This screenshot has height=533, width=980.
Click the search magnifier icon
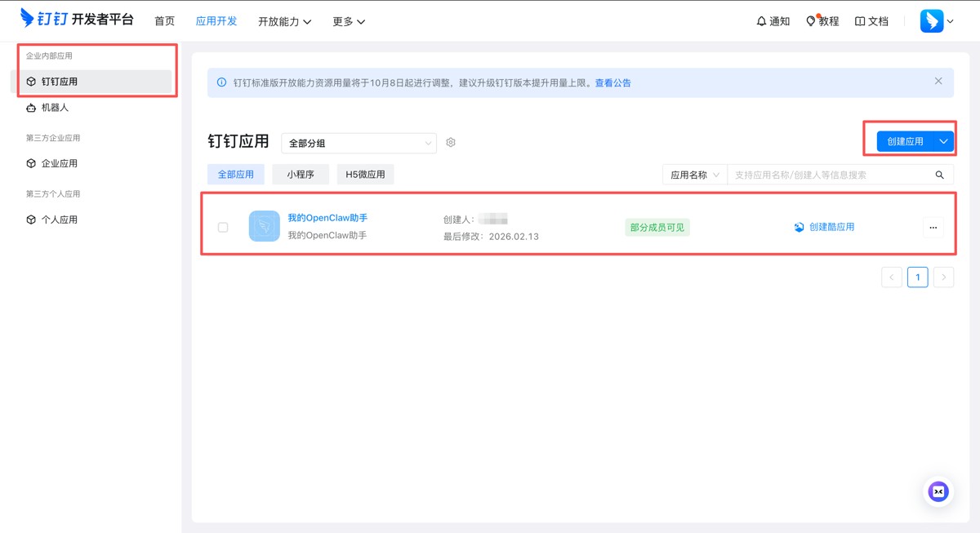pos(939,175)
